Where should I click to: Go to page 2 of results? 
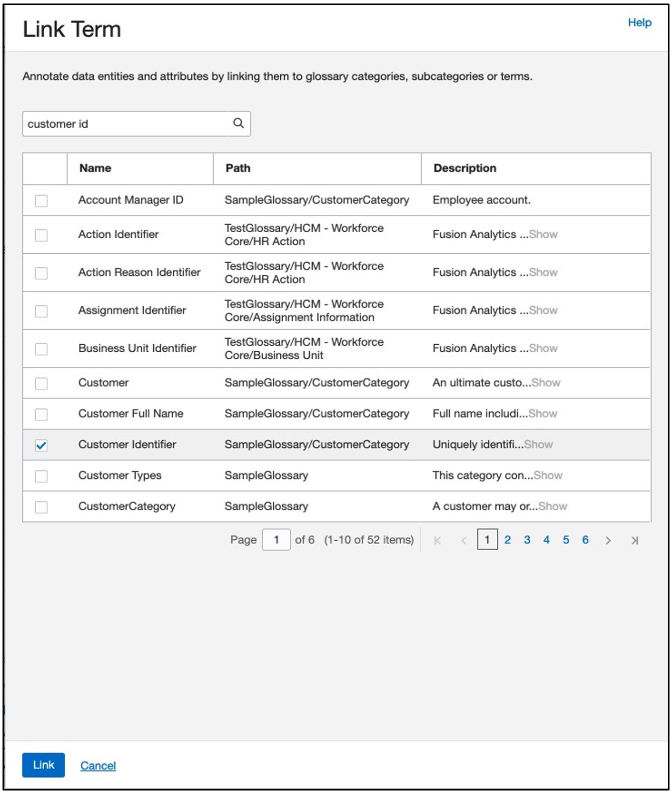point(508,540)
